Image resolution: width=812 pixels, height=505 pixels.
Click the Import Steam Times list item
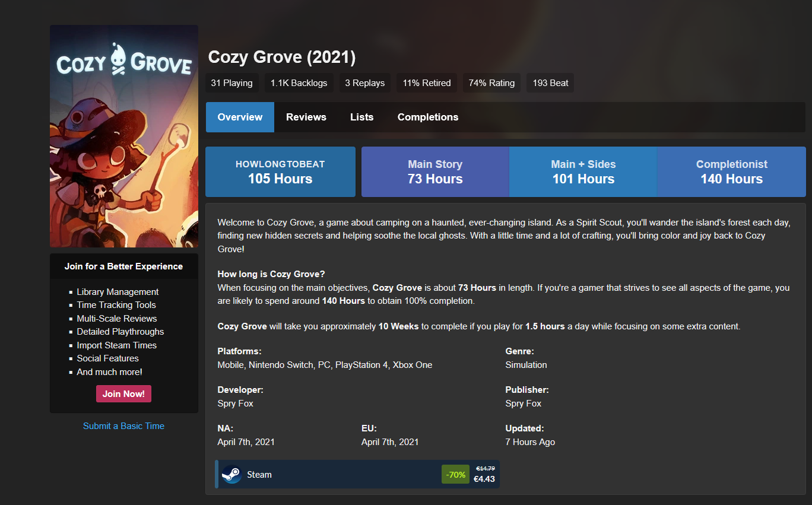pyautogui.click(x=117, y=345)
